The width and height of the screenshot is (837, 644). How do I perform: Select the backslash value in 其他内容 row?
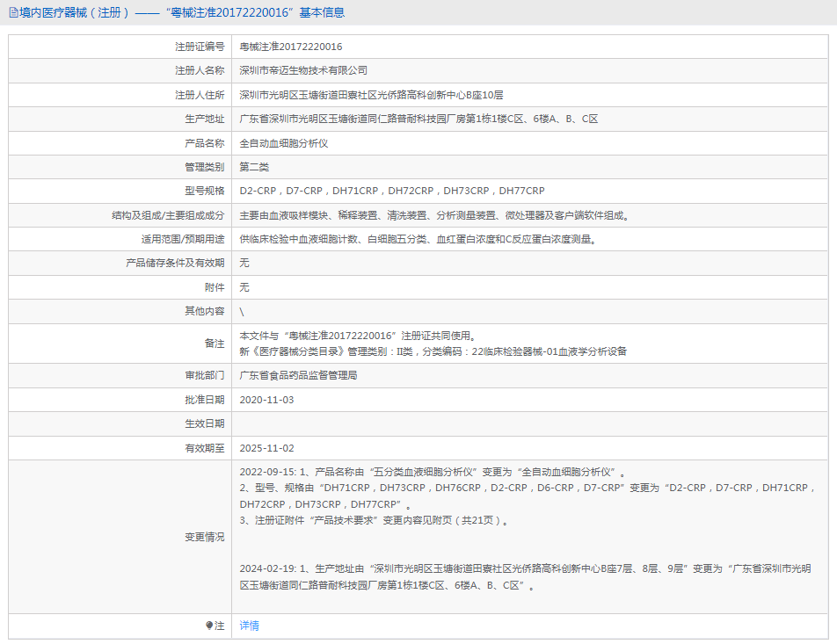[242, 312]
